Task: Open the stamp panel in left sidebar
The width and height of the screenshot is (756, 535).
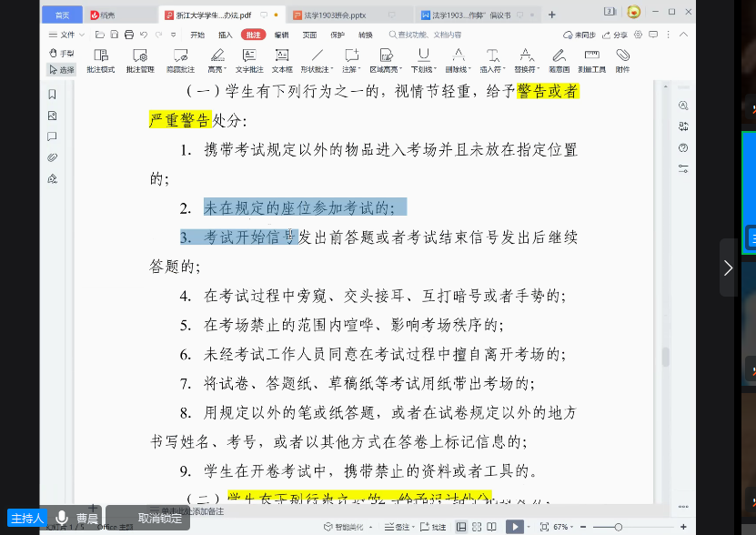Action: [x=53, y=179]
